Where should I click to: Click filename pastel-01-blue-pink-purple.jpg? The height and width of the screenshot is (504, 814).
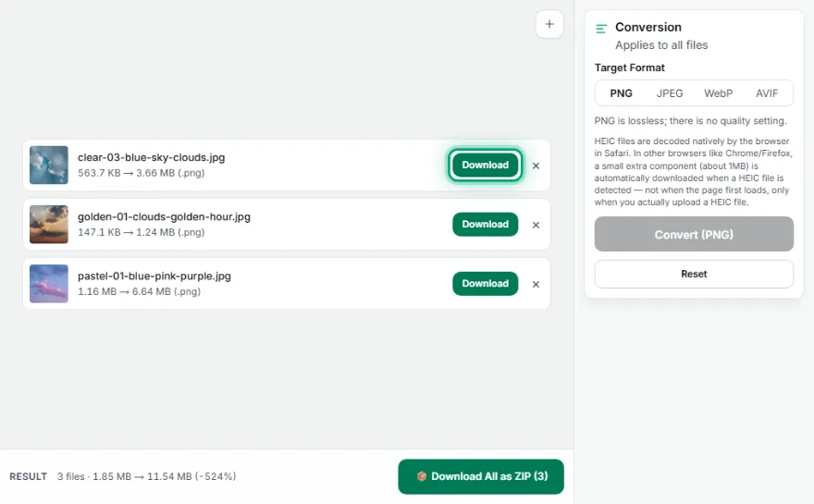click(154, 276)
